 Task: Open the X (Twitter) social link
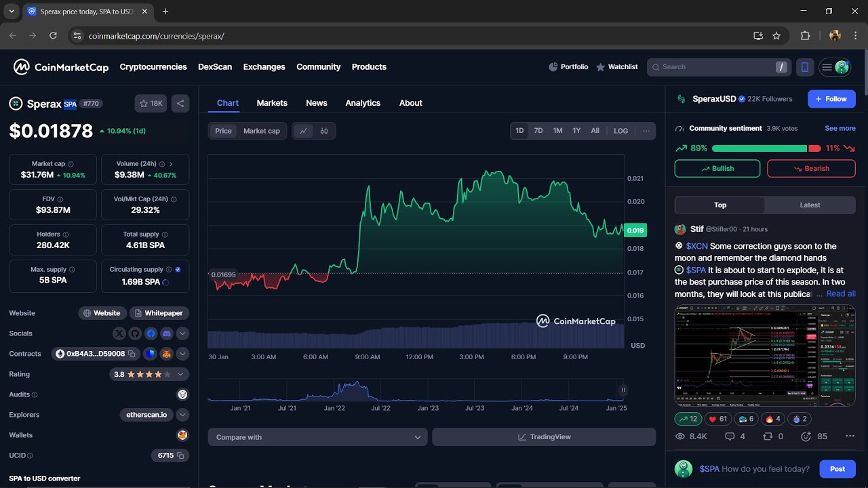tap(119, 333)
